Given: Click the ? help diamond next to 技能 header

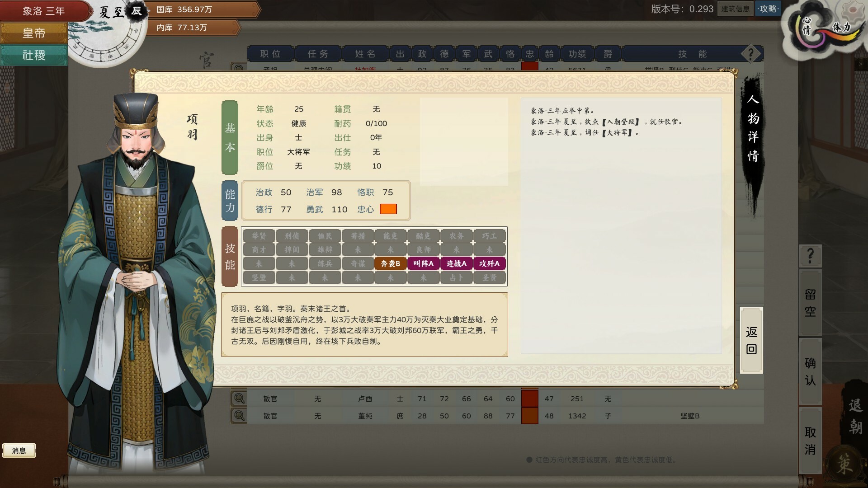Looking at the screenshot, I should [750, 53].
